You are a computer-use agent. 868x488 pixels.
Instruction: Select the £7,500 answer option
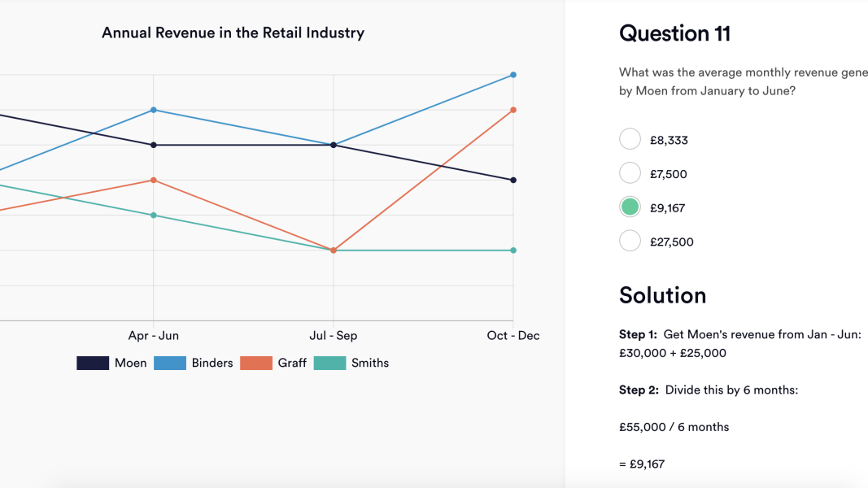click(x=630, y=172)
